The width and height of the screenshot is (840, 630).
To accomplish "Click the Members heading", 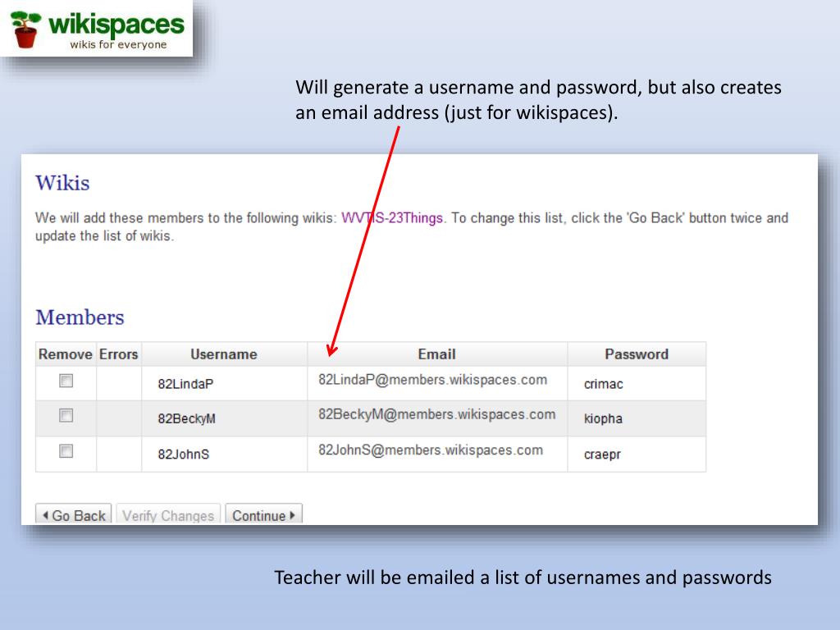I will (x=80, y=317).
